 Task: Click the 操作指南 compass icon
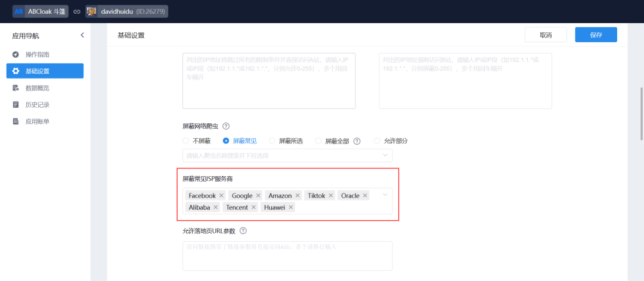(16, 55)
